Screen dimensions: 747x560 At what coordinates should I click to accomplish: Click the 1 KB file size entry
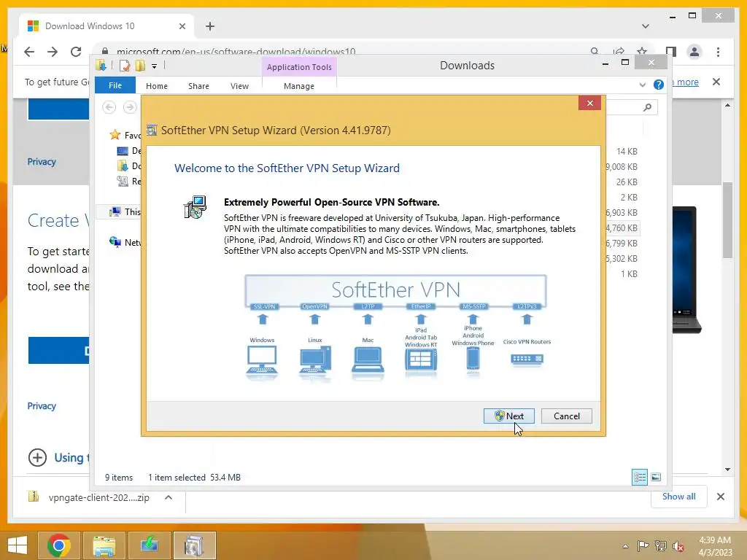click(x=629, y=274)
